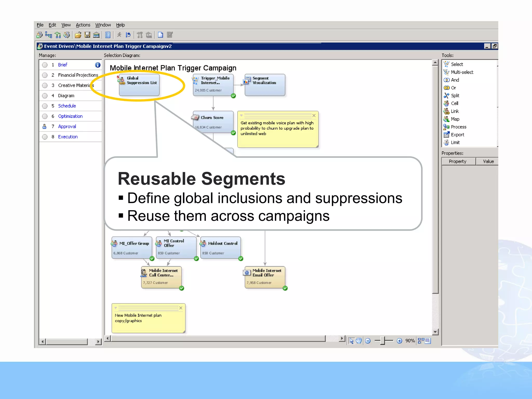Click the zoom out minus button

click(x=368, y=341)
